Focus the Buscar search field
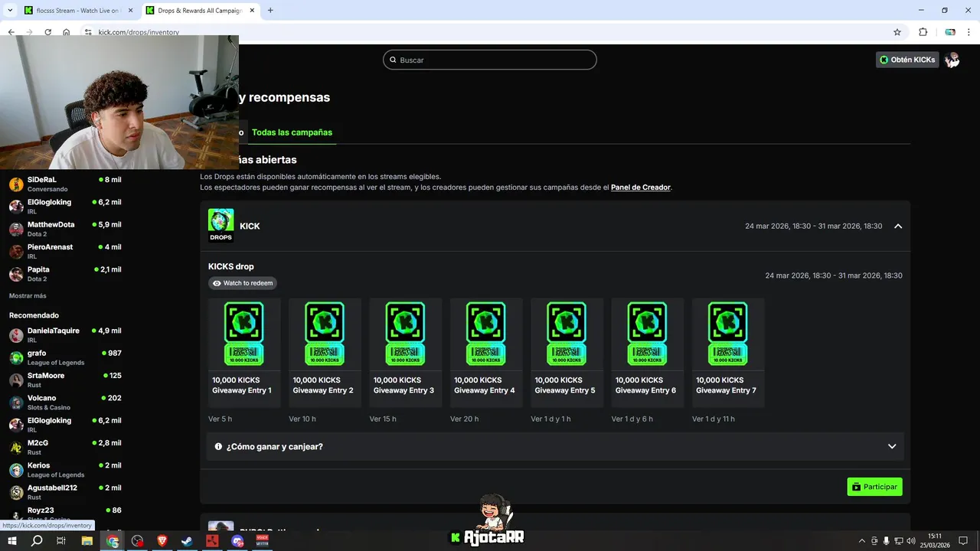This screenshot has height=551, width=980. pos(490,60)
